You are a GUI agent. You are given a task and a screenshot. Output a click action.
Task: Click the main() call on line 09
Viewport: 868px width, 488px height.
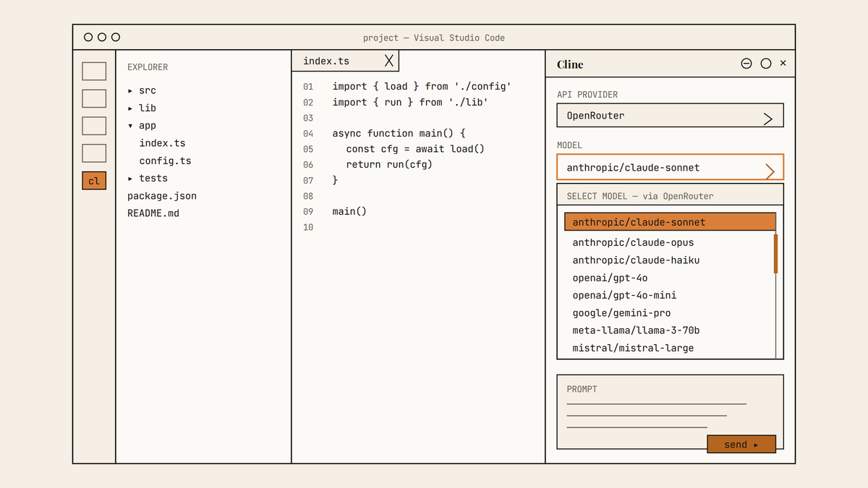point(349,211)
